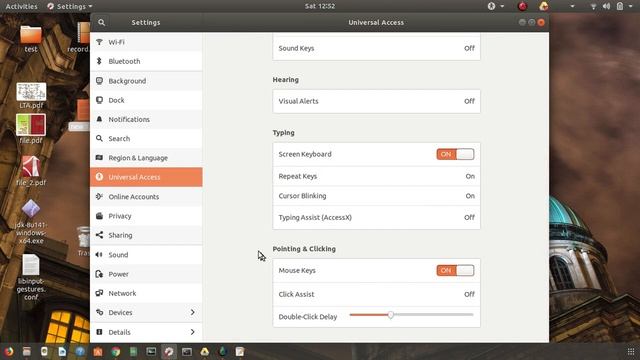Viewport: 640px width, 360px height.
Task: Open file.pdf on the desktop
Action: tap(31, 129)
